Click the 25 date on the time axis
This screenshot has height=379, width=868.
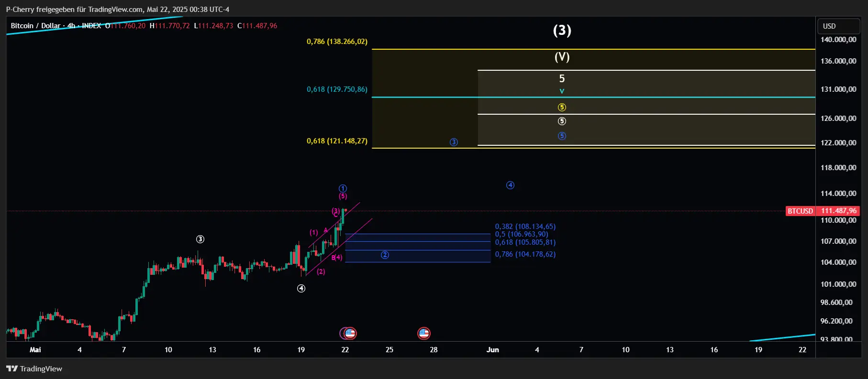click(389, 350)
